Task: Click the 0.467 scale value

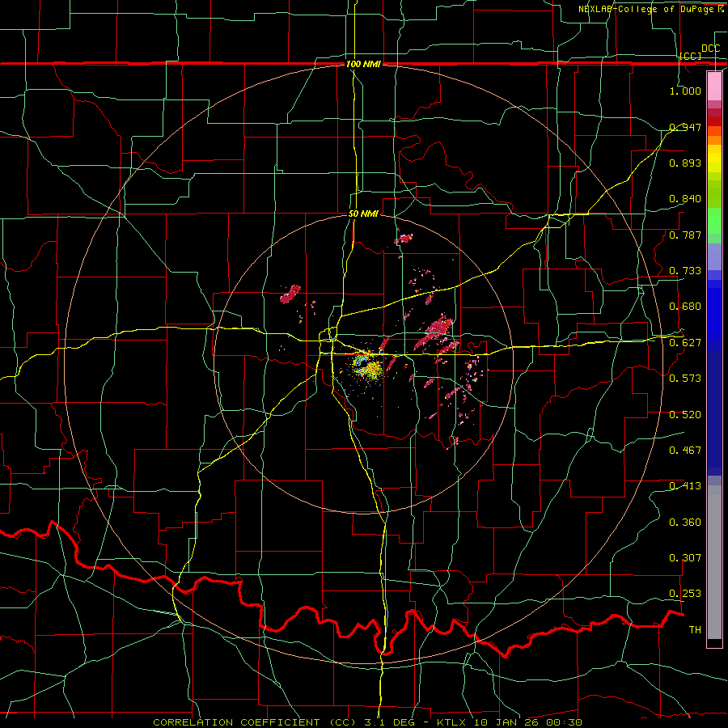Action: click(685, 451)
